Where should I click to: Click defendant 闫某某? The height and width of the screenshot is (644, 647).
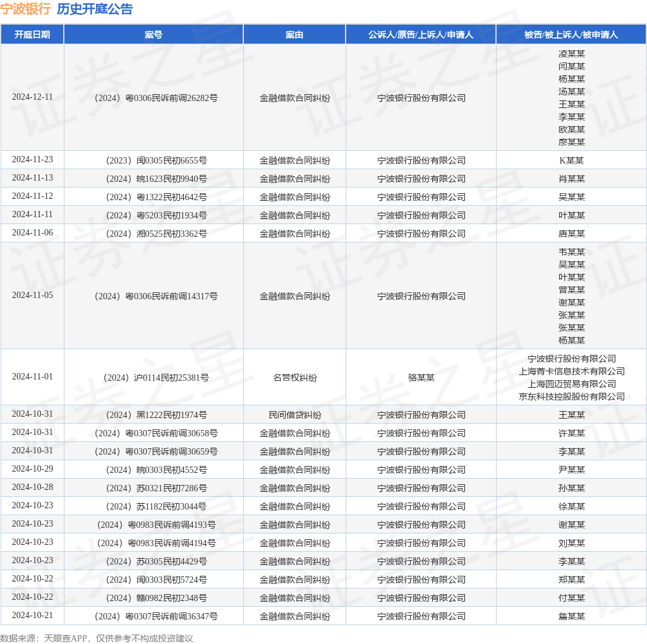[571, 66]
